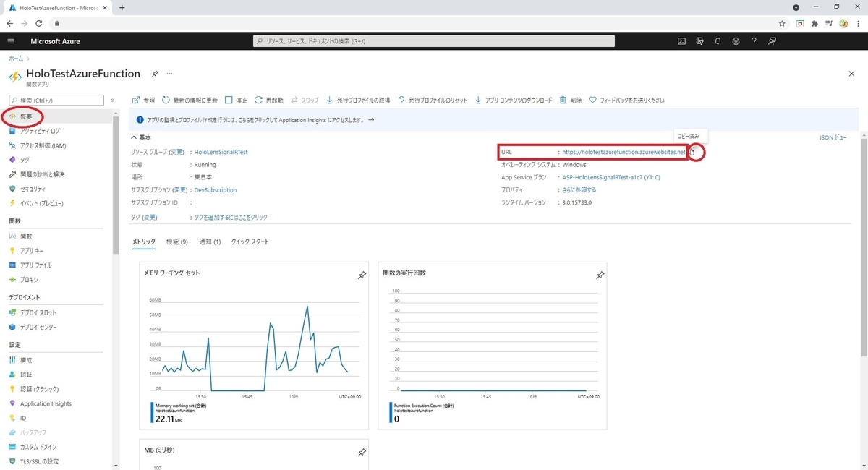
Task: Open the portal feedback icon in the top bar
Action: click(x=772, y=41)
